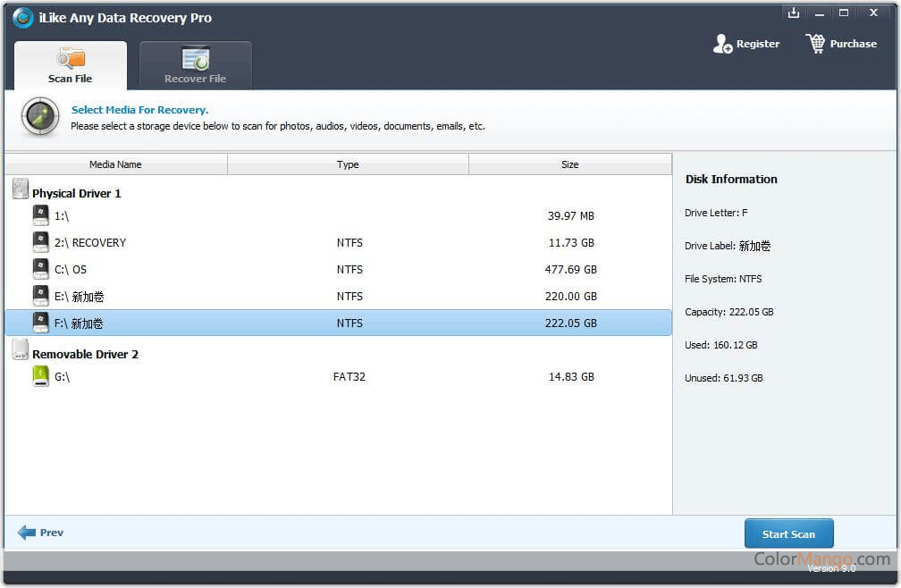
Task: Click the Purchase shopping cart icon
Action: 815,44
